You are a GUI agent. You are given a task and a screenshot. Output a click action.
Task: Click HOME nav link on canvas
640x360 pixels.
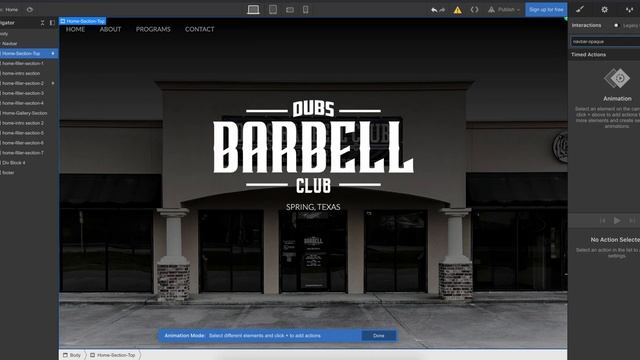pos(76,29)
